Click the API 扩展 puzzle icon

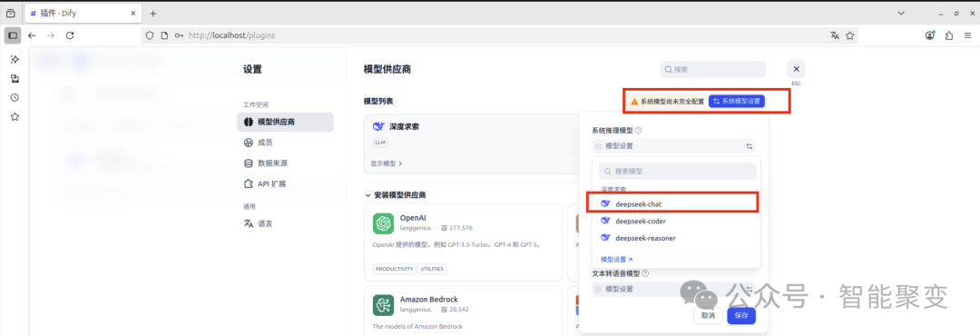point(248,184)
